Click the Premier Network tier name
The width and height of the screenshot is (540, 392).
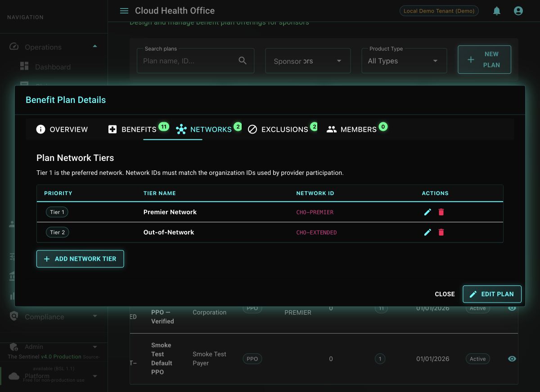[170, 212]
